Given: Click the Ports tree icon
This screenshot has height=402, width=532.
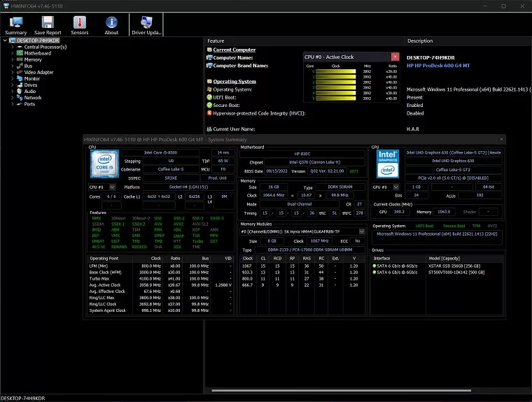Looking at the screenshot, I should point(20,103).
